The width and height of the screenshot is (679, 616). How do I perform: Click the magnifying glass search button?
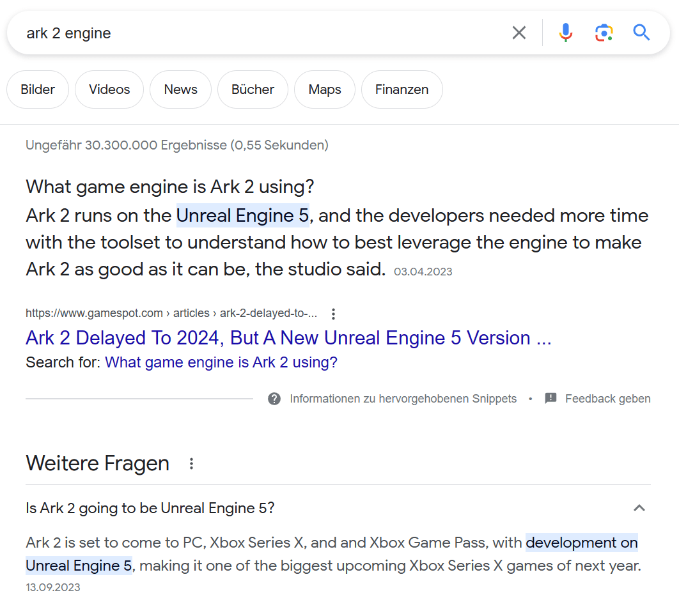[x=641, y=33]
